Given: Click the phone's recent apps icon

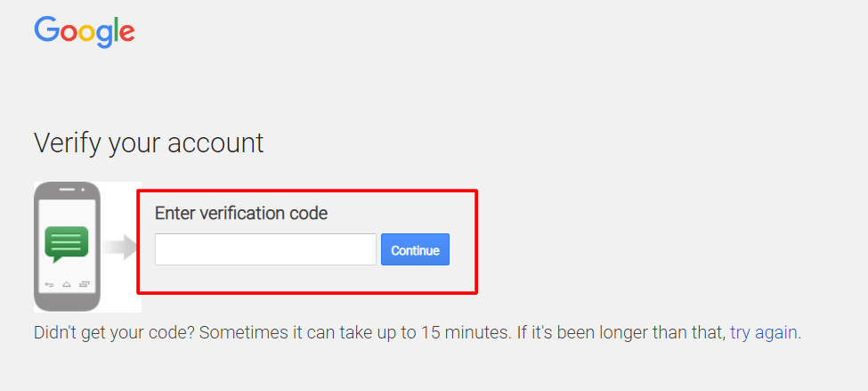Looking at the screenshot, I should tap(85, 284).
